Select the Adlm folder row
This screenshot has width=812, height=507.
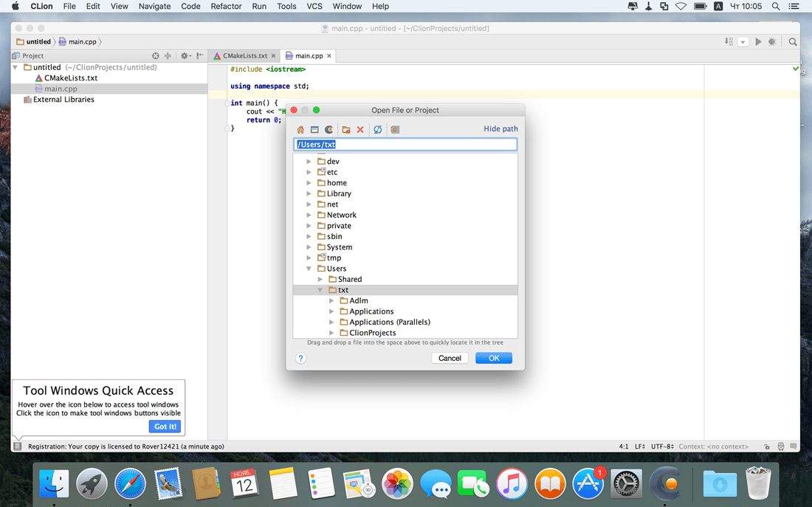(x=405, y=301)
